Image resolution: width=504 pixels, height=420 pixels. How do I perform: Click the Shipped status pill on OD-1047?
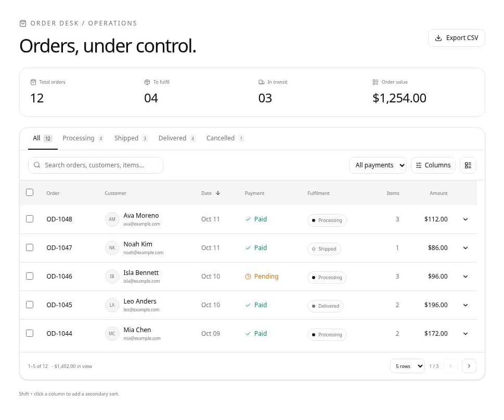[324, 249]
